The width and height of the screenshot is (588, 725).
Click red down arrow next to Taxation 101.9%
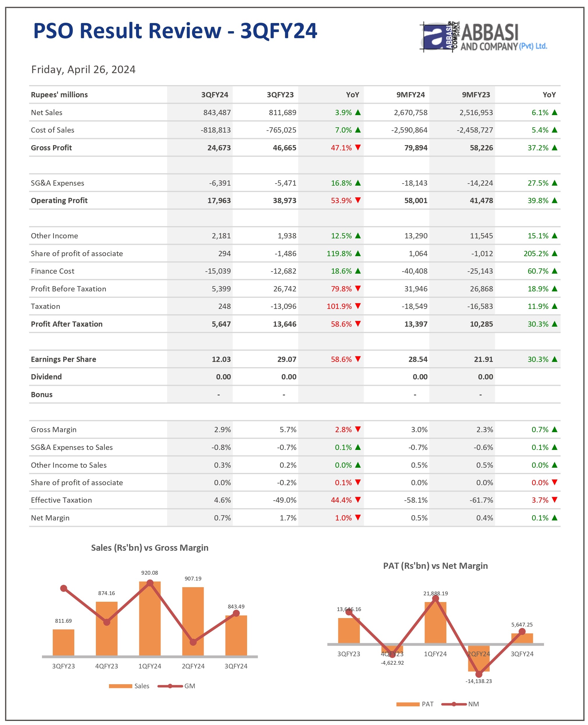(358, 306)
